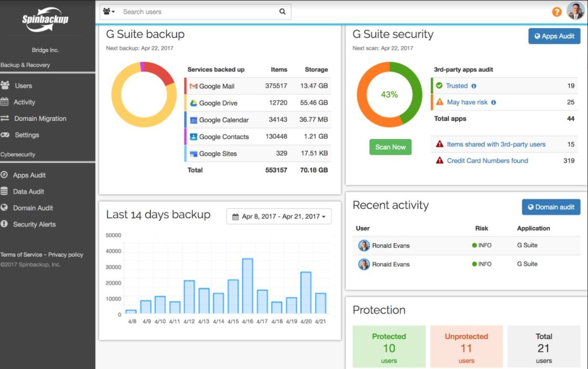588x369 pixels.
Task: Open the Apr 8 - Apr 21 date range dropdown
Action: 279,217
